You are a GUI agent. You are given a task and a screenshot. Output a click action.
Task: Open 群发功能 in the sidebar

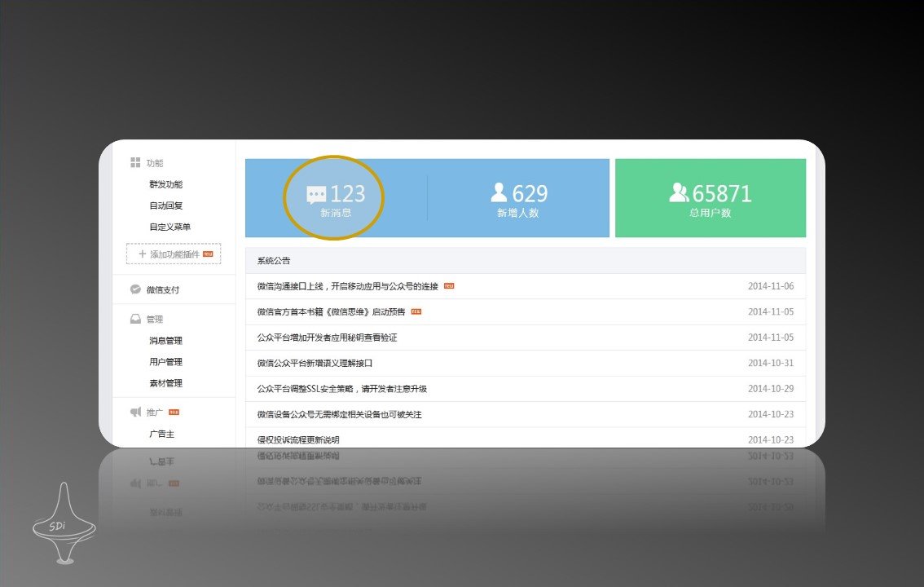[165, 184]
